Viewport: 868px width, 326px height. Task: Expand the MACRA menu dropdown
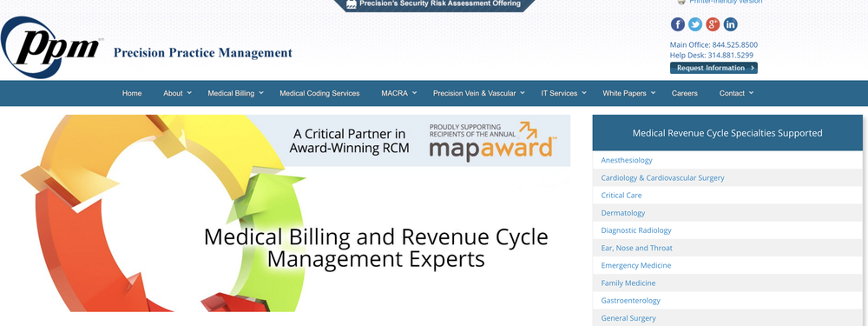point(398,93)
